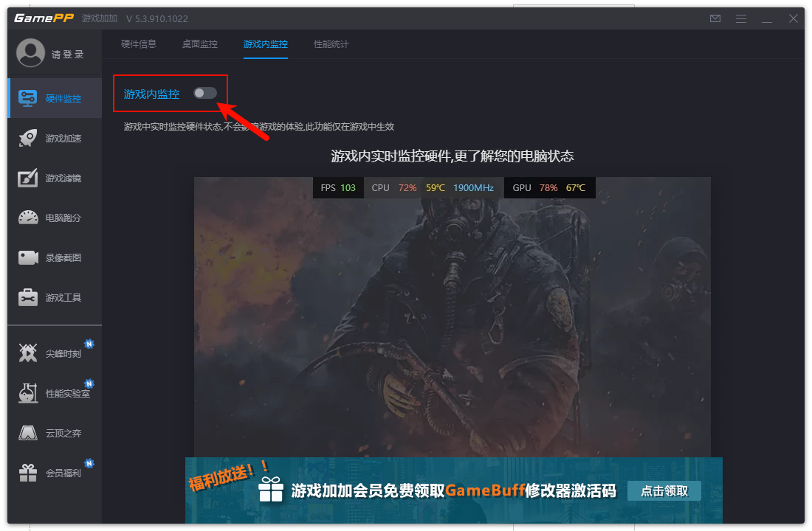This screenshot has width=812, height=531.
Task: Click the 福利放送 banner text
Action: tap(228, 476)
